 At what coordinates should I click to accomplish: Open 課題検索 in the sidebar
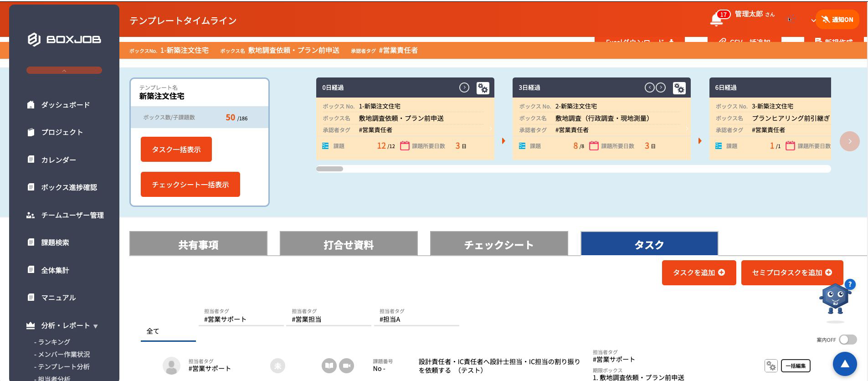pyautogui.click(x=55, y=242)
